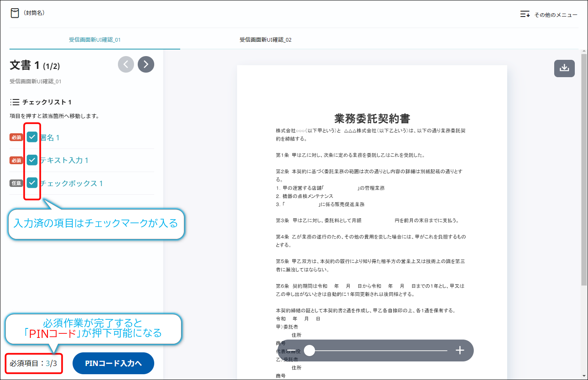Go to previous document with left arrow
This screenshot has height=380, width=588.
tap(126, 64)
